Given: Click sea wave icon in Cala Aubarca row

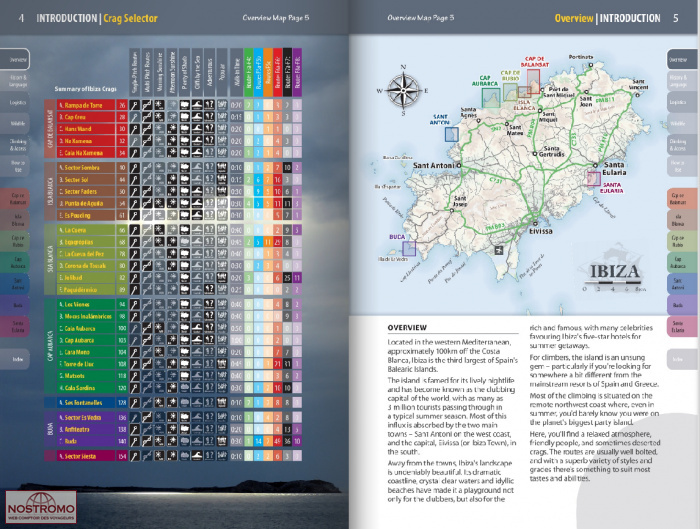Looking at the screenshot, I should pyautogui.click(x=197, y=328).
